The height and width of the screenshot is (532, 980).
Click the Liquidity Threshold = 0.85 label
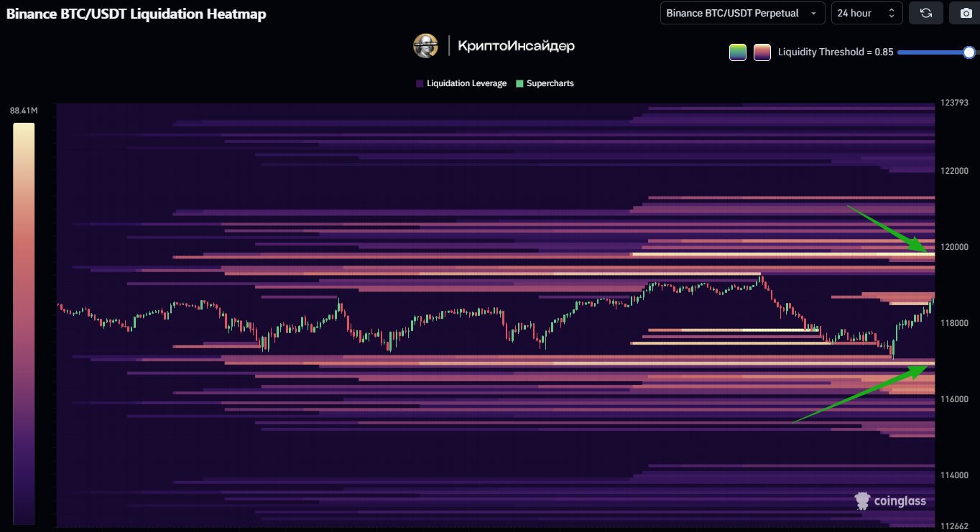(836, 52)
